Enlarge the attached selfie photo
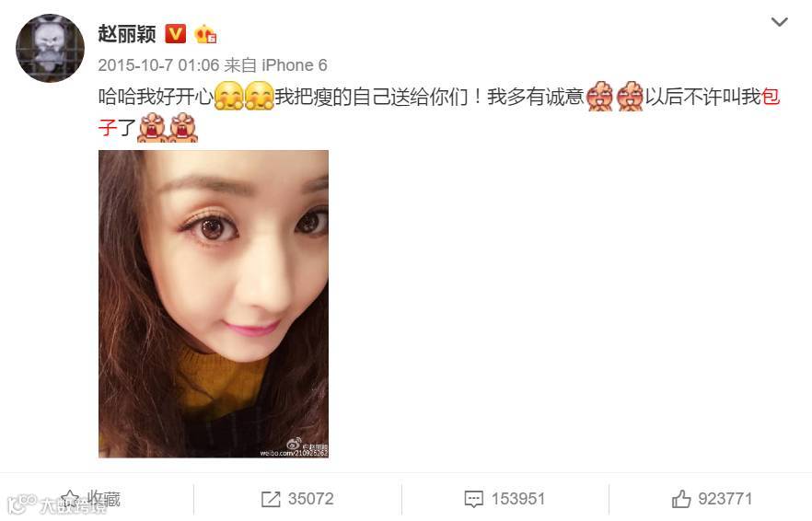 pos(214,304)
